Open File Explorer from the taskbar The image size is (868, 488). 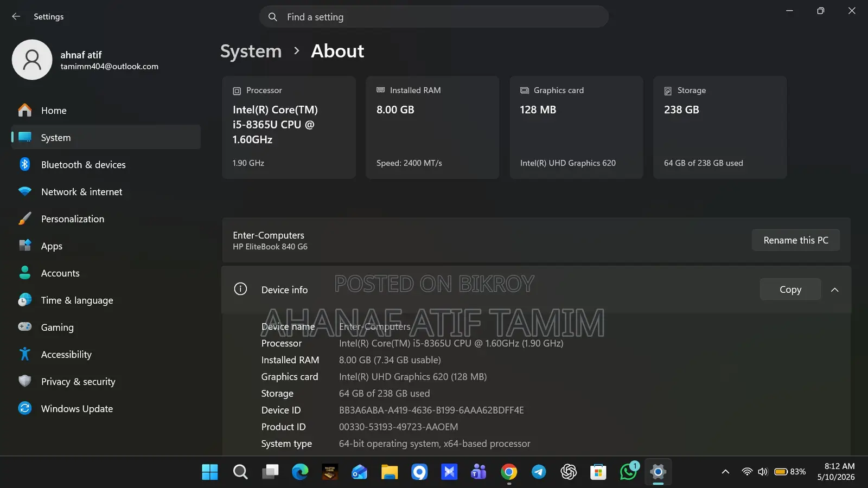click(390, 472)
